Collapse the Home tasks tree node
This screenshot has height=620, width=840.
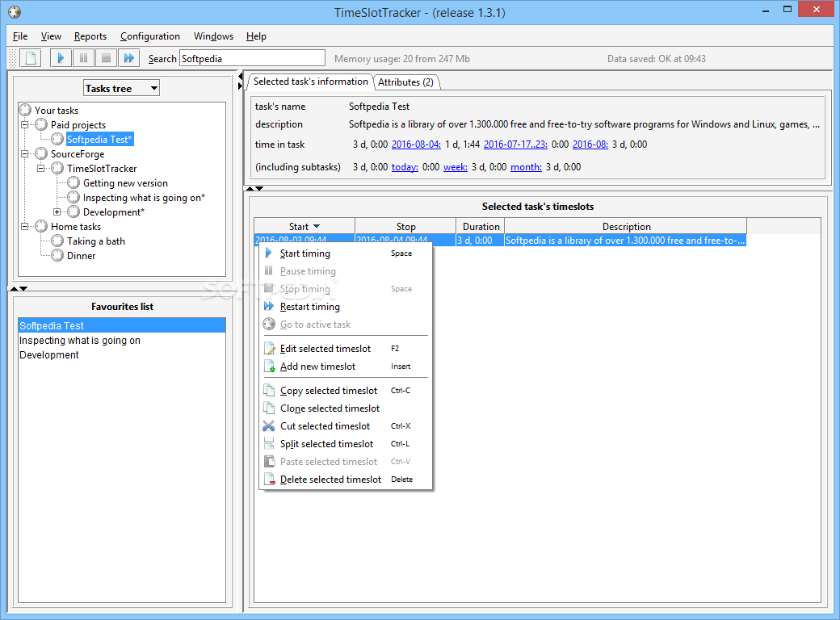(x=25, y=227)
